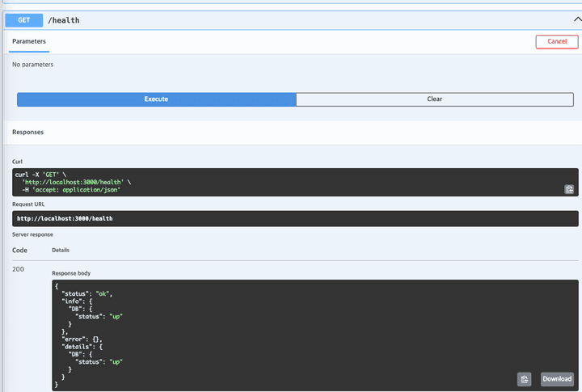Click the Responses section header
Viewport: 582px width, 392px height.
click(x=28, y=132)
